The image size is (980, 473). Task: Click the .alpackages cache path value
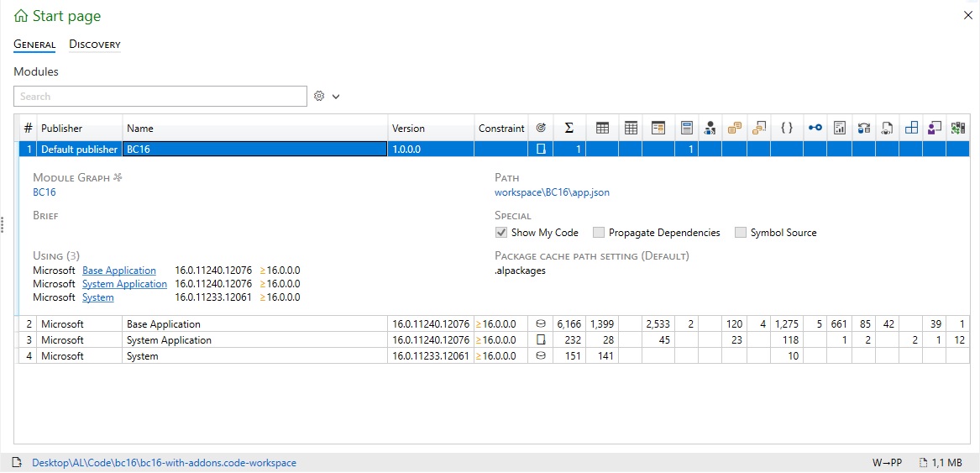coord(519,271)
